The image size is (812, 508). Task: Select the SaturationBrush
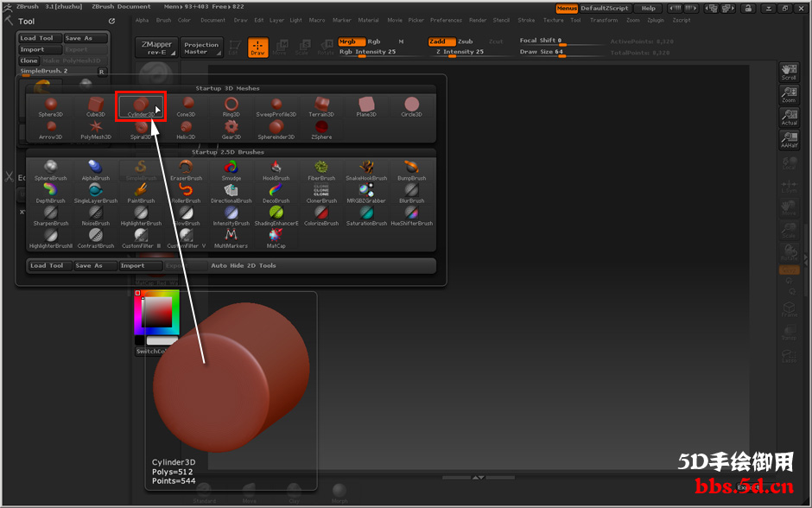366,216
